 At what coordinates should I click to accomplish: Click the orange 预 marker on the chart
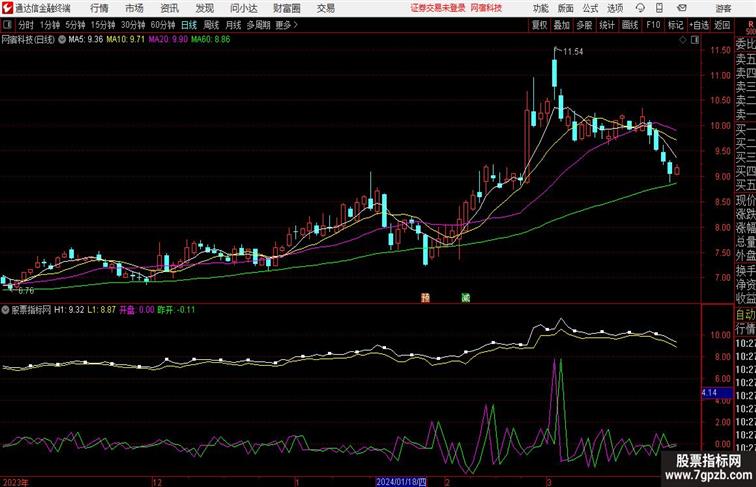425,298
